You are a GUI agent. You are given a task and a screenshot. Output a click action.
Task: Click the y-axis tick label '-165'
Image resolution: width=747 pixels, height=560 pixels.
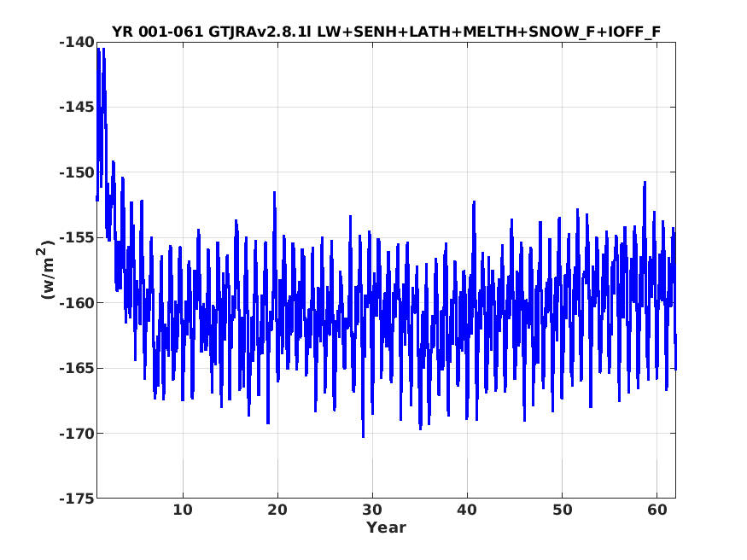tap(77, 368)
